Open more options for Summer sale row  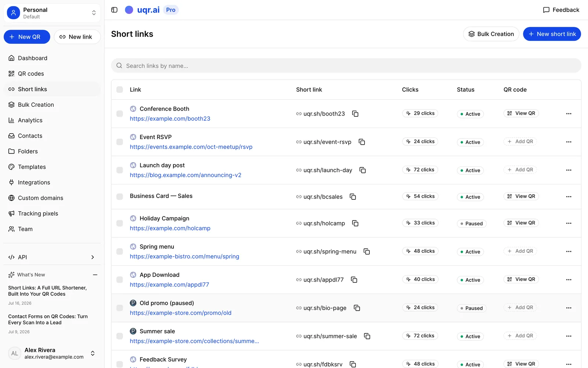tap(569, 336)
